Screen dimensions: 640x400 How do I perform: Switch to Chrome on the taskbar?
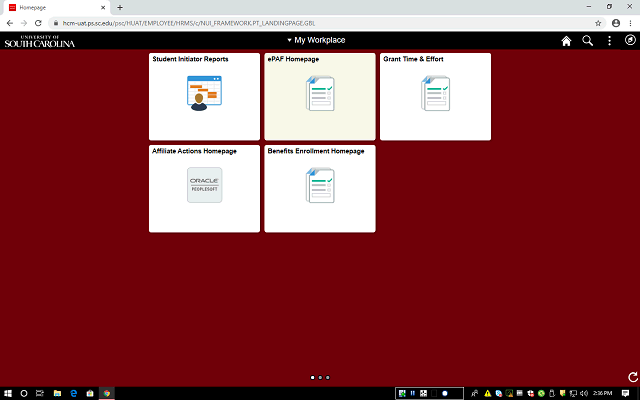coord(107,393)
